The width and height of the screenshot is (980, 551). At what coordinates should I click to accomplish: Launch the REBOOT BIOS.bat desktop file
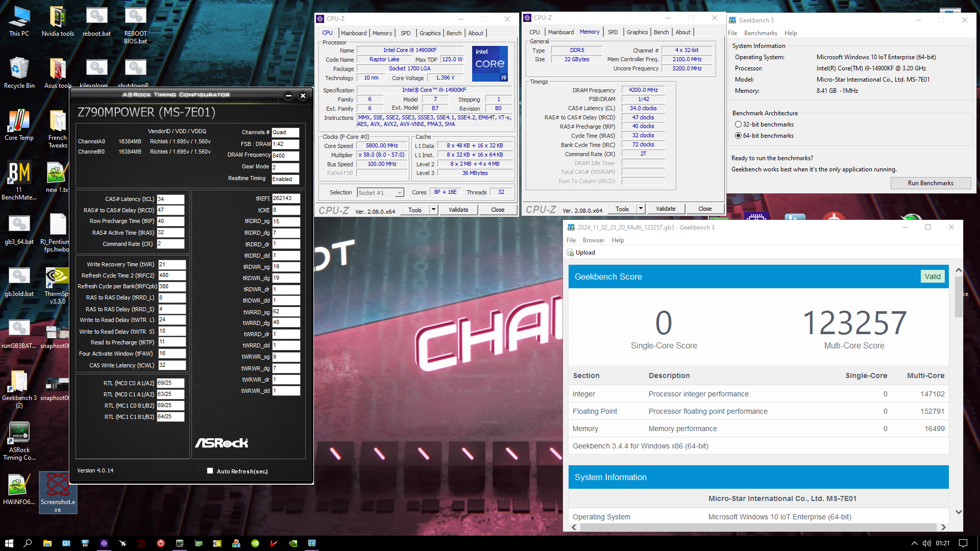coord(135,25)
